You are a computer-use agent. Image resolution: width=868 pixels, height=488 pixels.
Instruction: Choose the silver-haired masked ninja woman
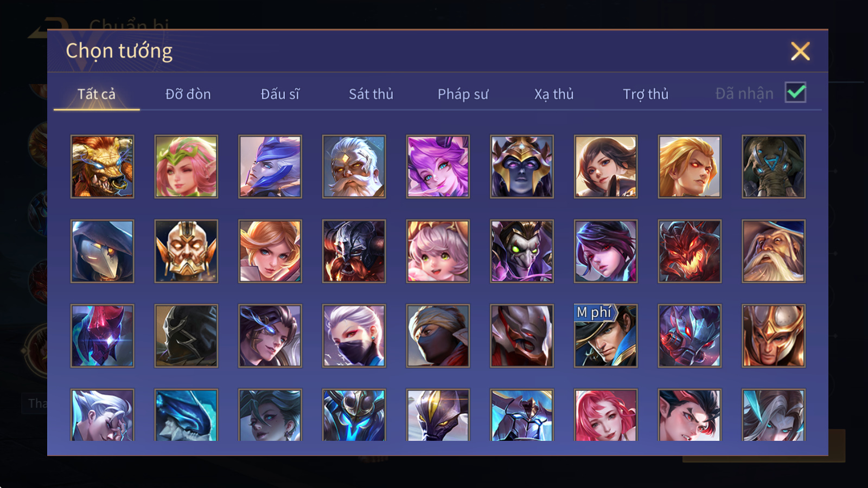[x=354, y=336]
